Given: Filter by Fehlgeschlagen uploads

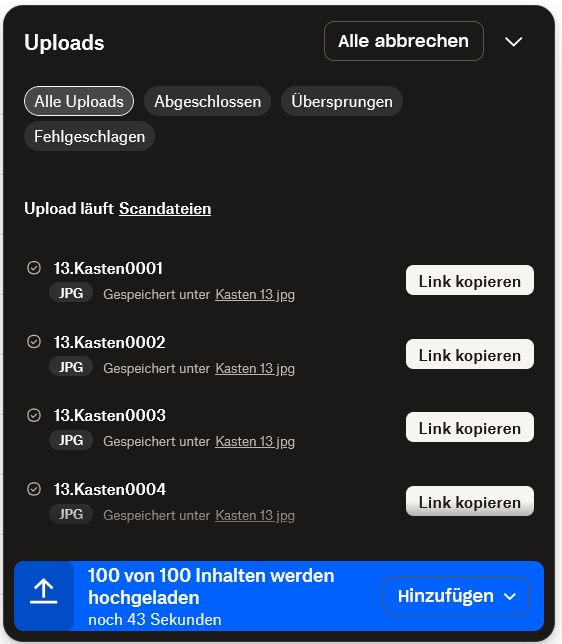Looking at the screenshot, I should point(90,136).
